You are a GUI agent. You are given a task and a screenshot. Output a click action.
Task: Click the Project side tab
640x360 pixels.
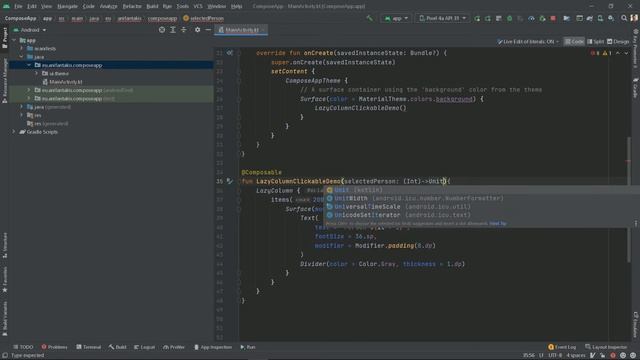pyautogui.click(x=4, y=38)
